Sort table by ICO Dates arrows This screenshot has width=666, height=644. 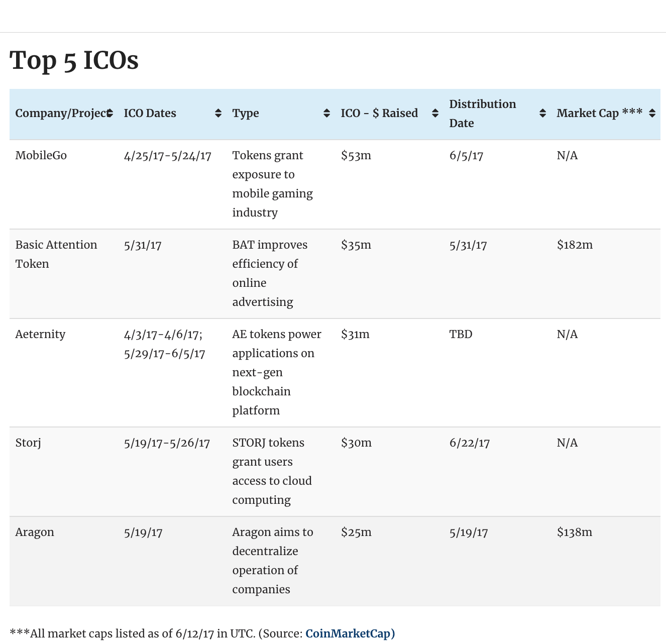point(218,114)
